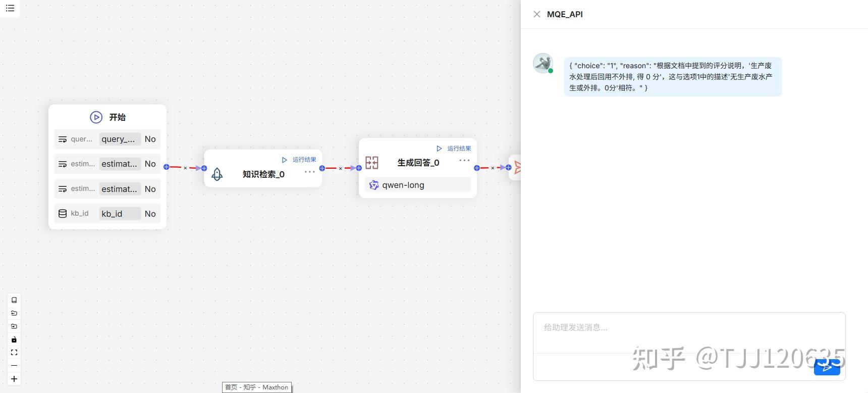
Task: Click the MQE_API panel title
Action: (565, 14)
